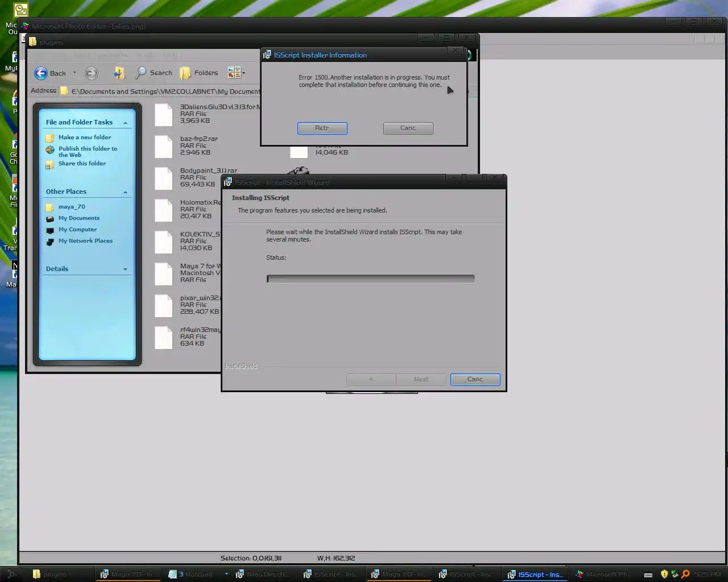The height and width of the screenshot is (582, 728).
Task: Click the Back arrow in plugins window
Action: pos(41,73)
